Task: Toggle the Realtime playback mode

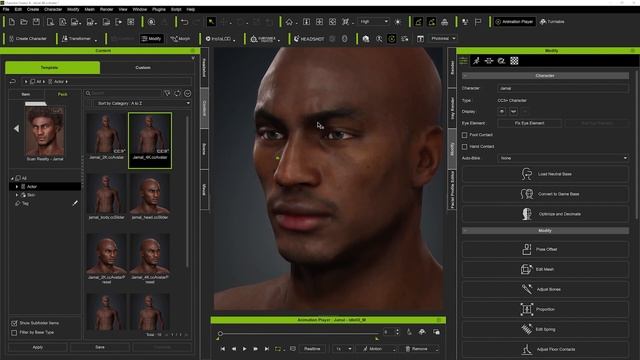Action: (312, 349)
